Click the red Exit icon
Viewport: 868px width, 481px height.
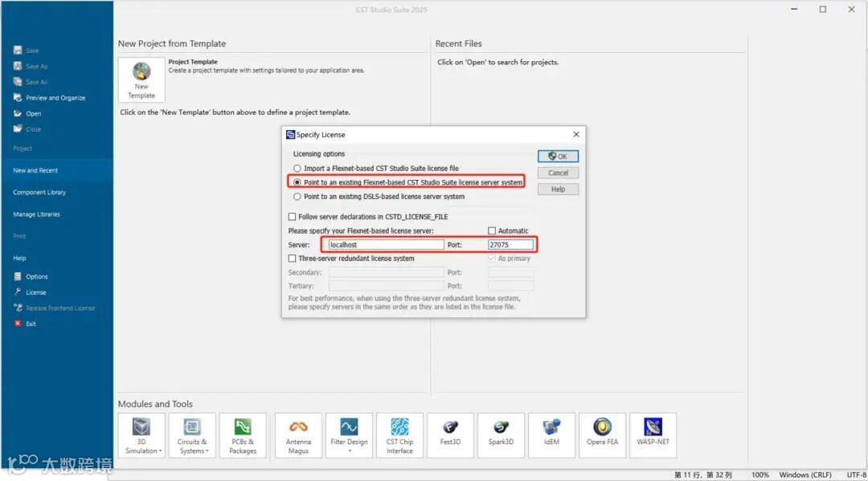tap(18, 324)
